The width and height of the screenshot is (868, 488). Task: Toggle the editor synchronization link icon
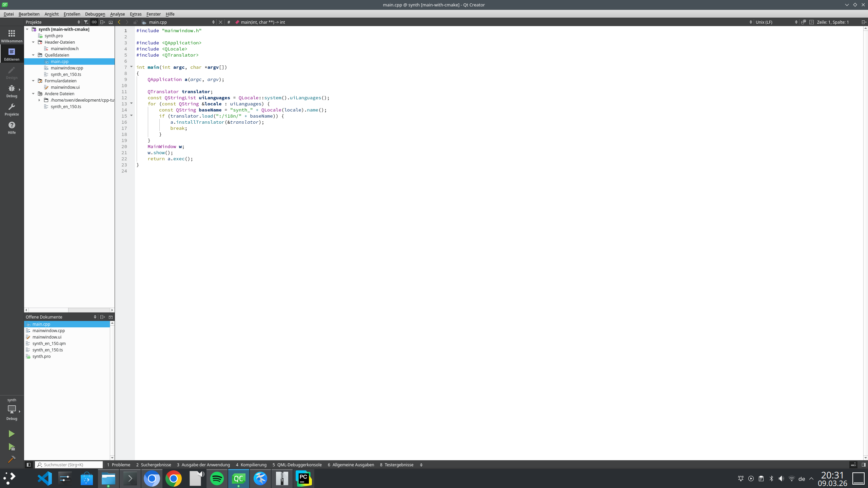(x=94, y=22)
